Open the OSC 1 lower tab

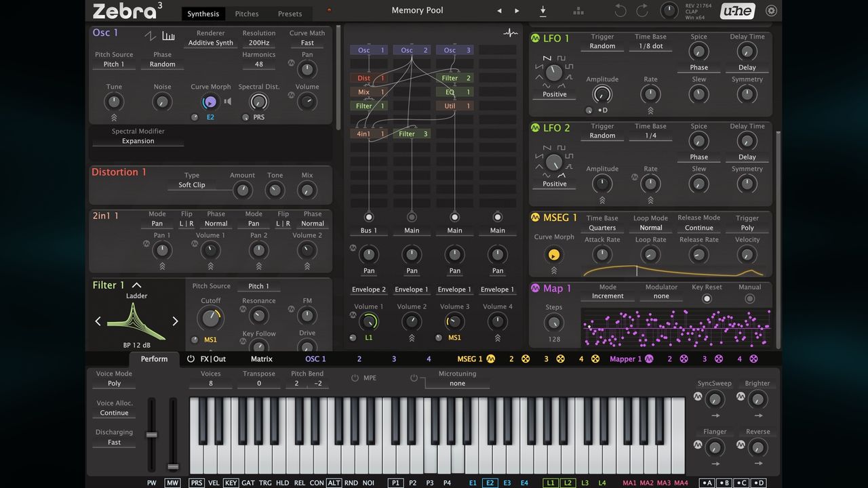click(315, 359)
